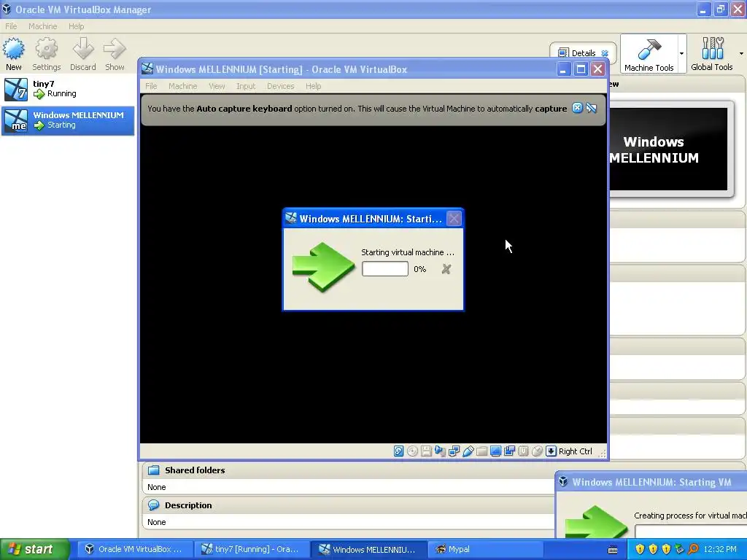747x560 pixels.
Task: Cancel the Starting virtual machine progress
Action: (446, 269)
